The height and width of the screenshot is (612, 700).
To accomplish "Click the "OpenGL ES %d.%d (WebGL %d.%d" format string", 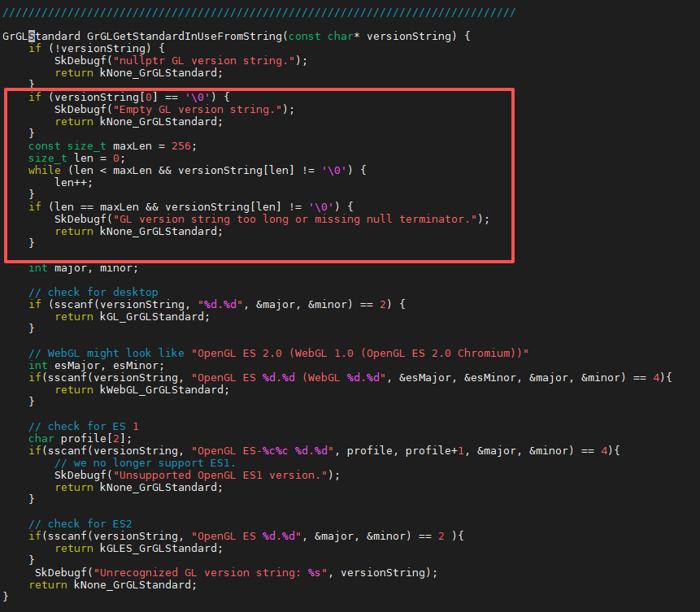I will tap(289, 378).
